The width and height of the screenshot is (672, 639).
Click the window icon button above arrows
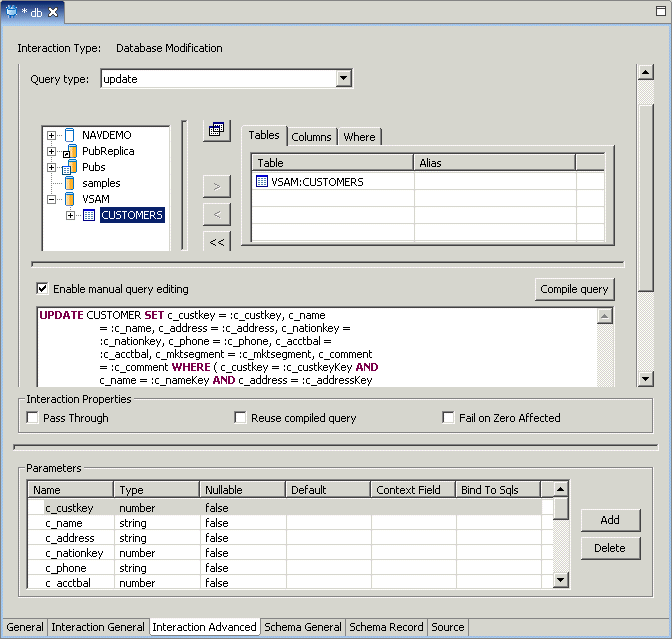(x=216, y=130)
